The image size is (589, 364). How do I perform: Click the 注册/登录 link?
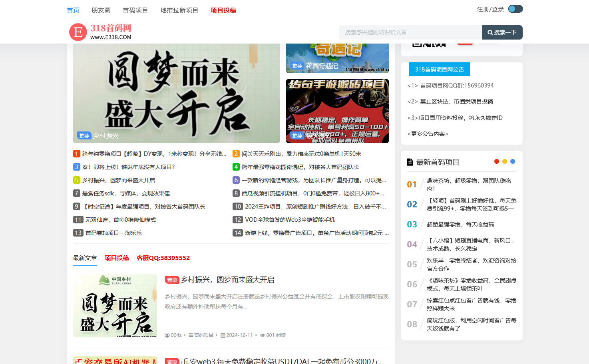(490, 9)
